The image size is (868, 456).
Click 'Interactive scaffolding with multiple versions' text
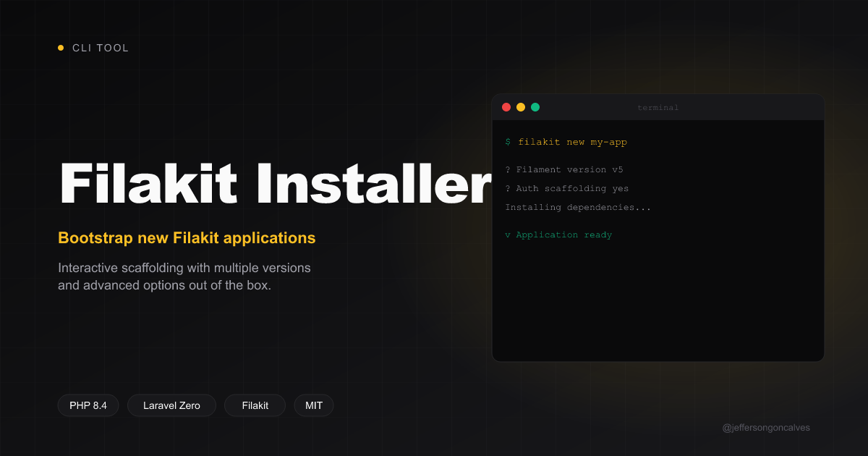(184, 268)
